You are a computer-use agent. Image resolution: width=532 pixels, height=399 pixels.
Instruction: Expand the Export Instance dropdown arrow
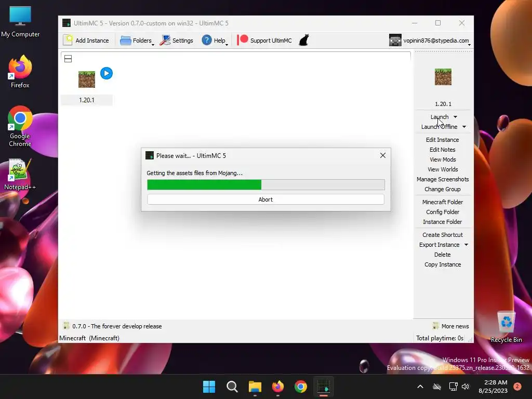coord(466,245)
